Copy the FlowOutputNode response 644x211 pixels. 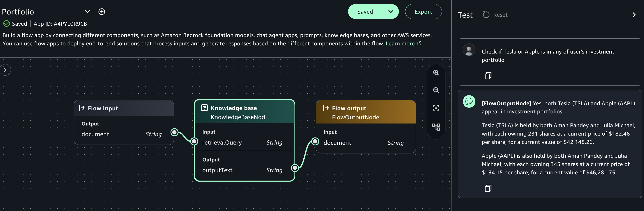(x=488, y=188)
